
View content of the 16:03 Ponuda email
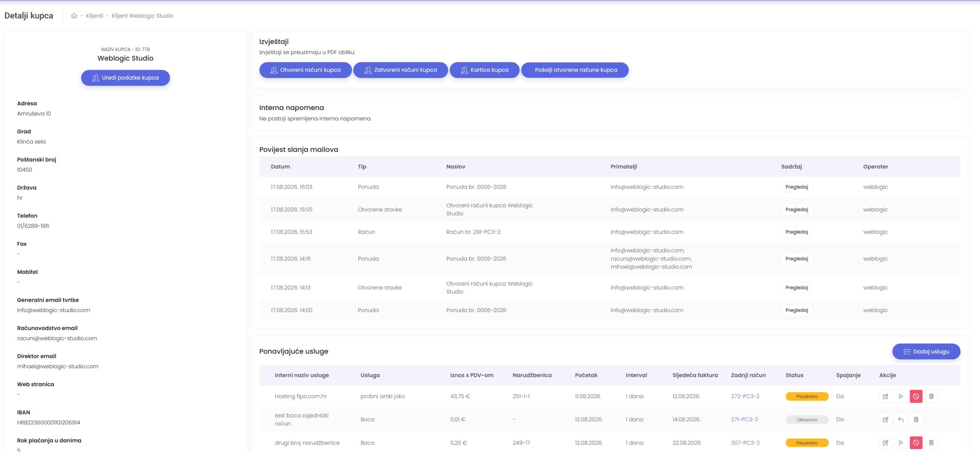797,187
